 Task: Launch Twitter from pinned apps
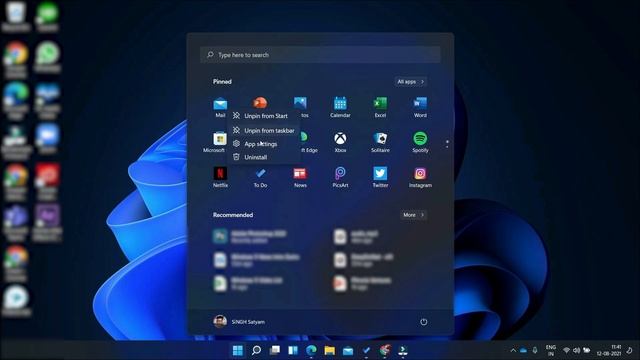click(380, 177)
